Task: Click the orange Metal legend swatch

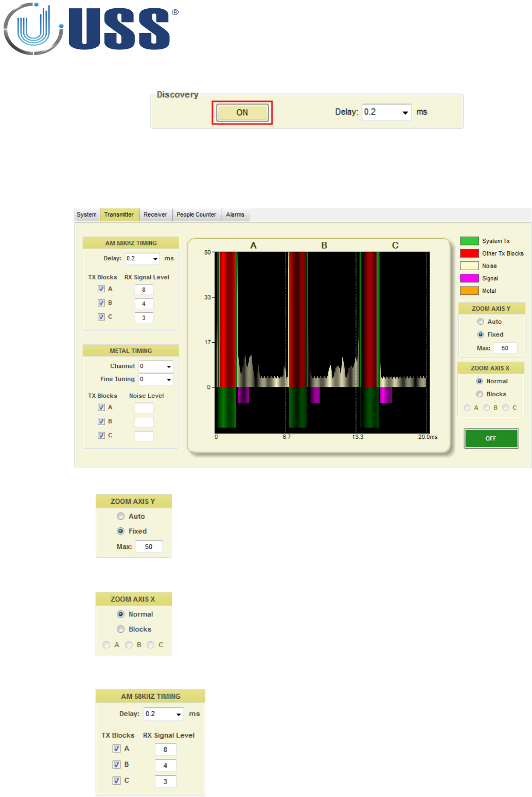Action: click(469, 291)
